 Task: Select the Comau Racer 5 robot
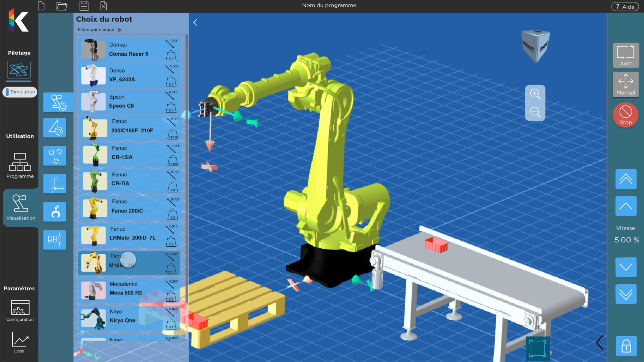(129, 49)
